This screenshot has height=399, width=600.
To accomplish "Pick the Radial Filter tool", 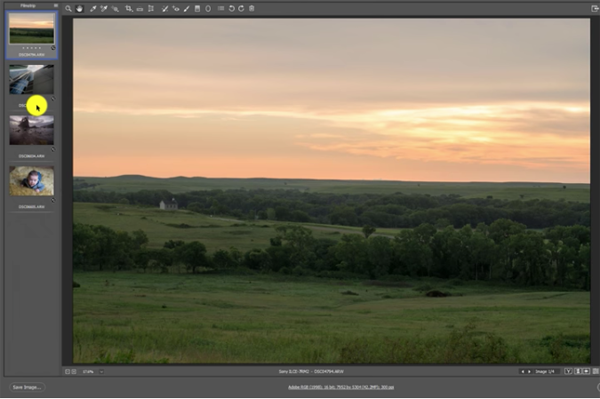I will click(x=208, y=8).
